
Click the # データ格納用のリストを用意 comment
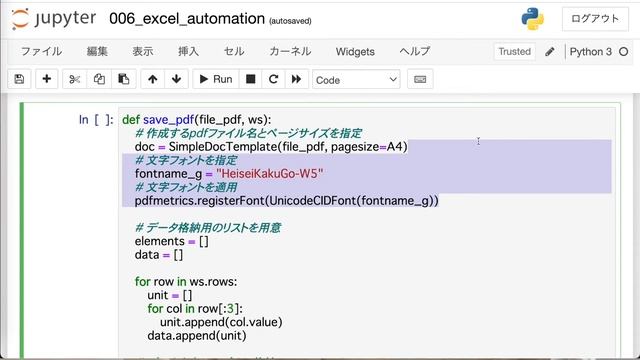[208, 227]
